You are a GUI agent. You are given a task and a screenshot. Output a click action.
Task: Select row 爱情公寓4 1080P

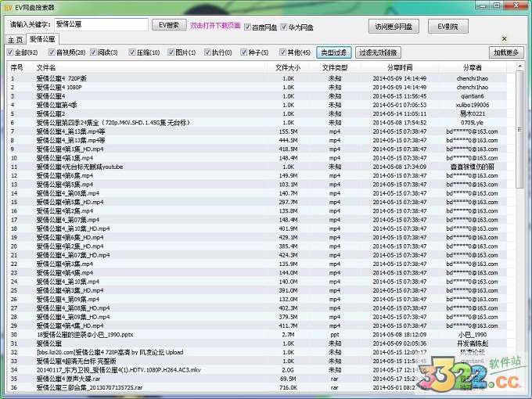coord(257,87)
